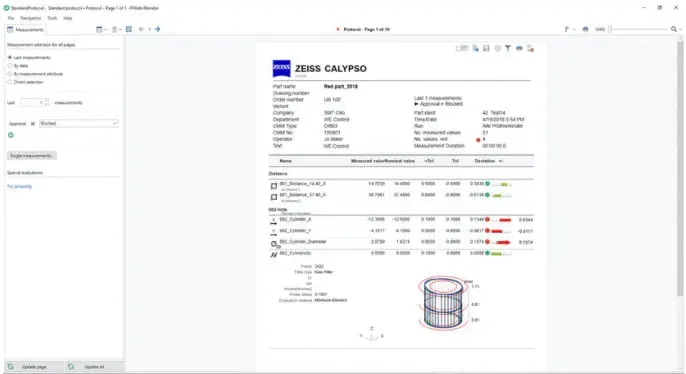
Task: Open the Tools menu
Action: point(52,18)
